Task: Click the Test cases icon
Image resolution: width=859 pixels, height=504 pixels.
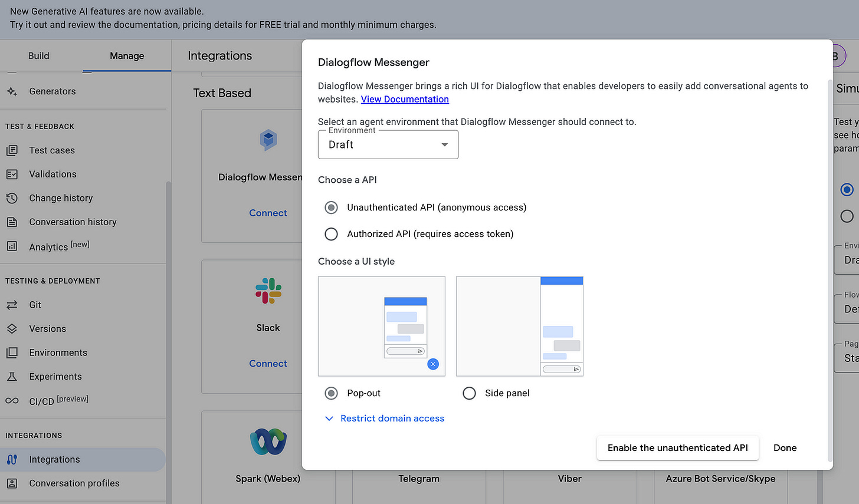Action: (12, 150)
